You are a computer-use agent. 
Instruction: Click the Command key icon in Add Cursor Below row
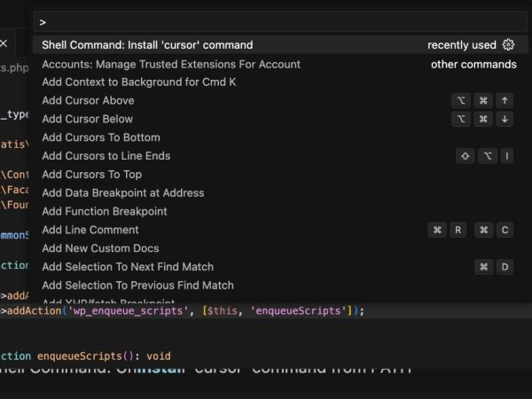483,119
